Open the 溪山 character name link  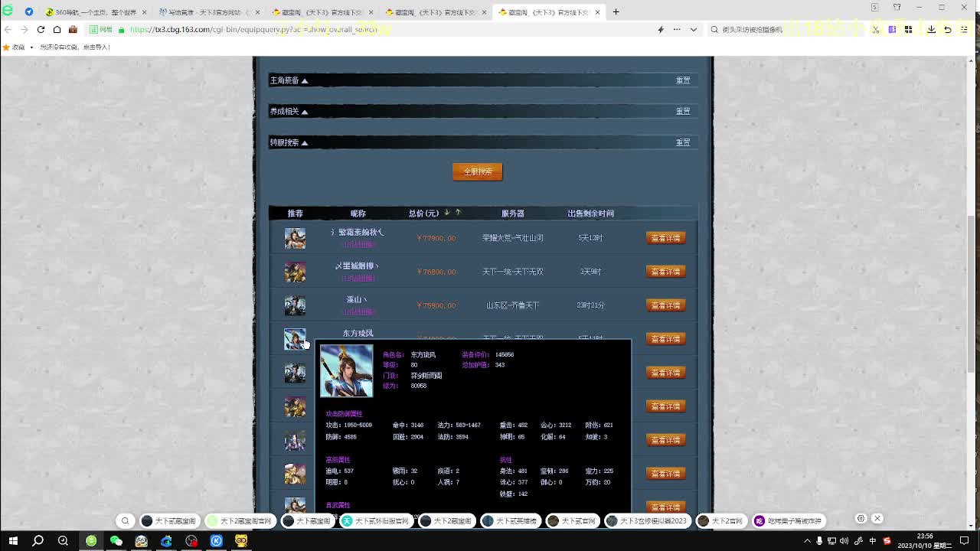pyautogui.click(x=357, y=300)
